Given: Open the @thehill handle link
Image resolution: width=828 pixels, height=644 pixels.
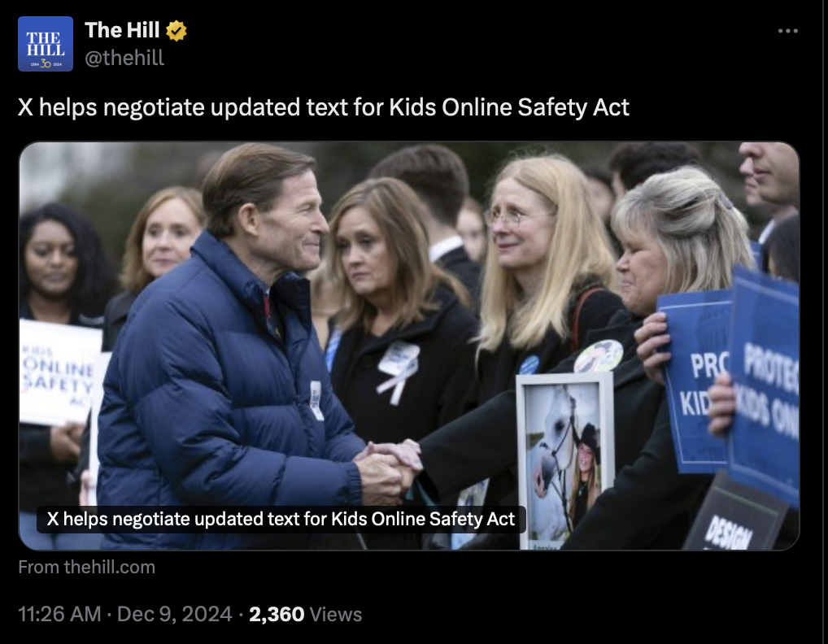Looking at the screenshot, I should (x=124, y=58).
